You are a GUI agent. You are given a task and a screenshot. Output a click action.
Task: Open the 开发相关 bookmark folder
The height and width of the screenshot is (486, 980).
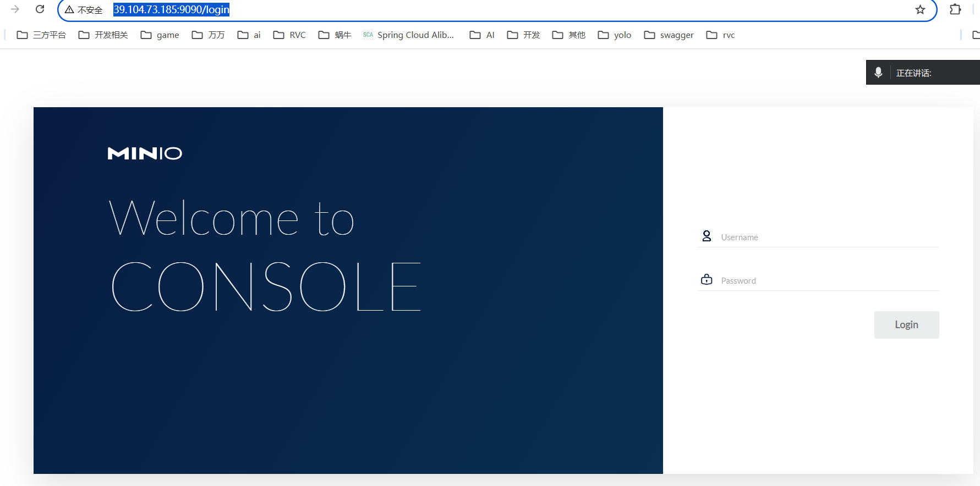[103, 35]
